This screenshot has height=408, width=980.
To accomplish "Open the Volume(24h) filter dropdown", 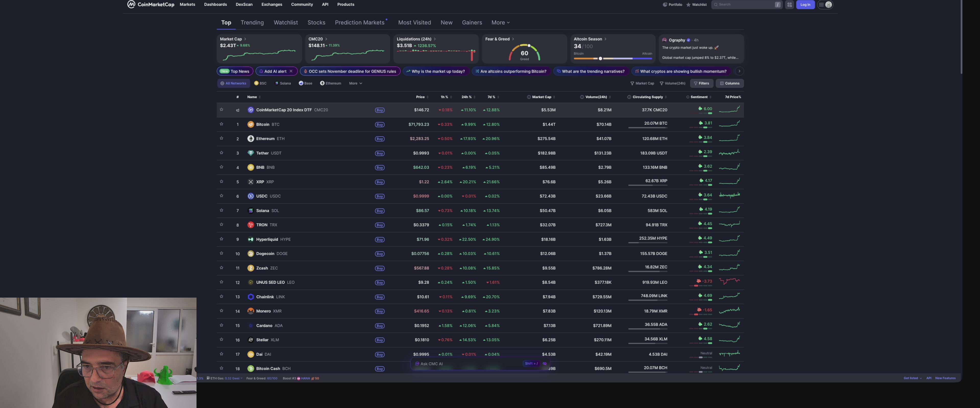I will pos(672,83).
